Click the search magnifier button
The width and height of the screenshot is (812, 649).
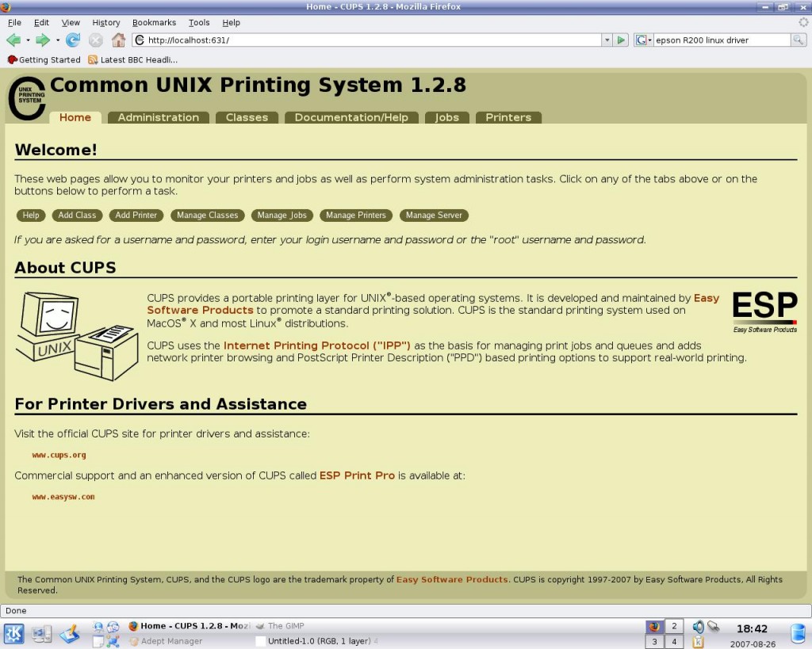(x=798, y=40)
